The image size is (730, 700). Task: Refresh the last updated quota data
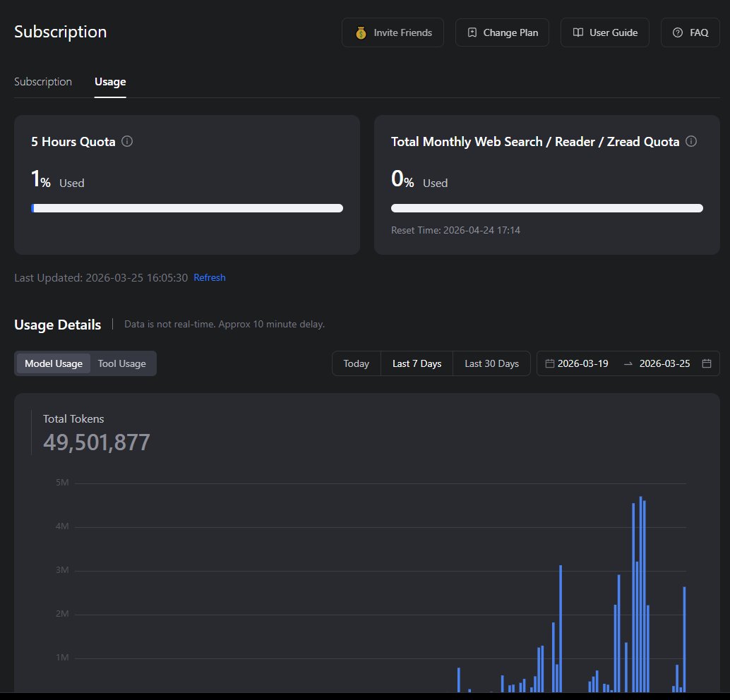coord(210,277)
